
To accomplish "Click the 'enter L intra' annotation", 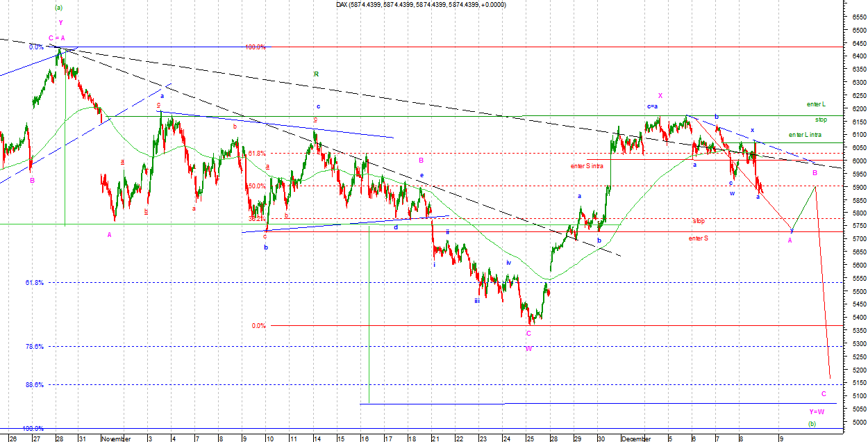I will pyautogui.click(x=806, y=135).
